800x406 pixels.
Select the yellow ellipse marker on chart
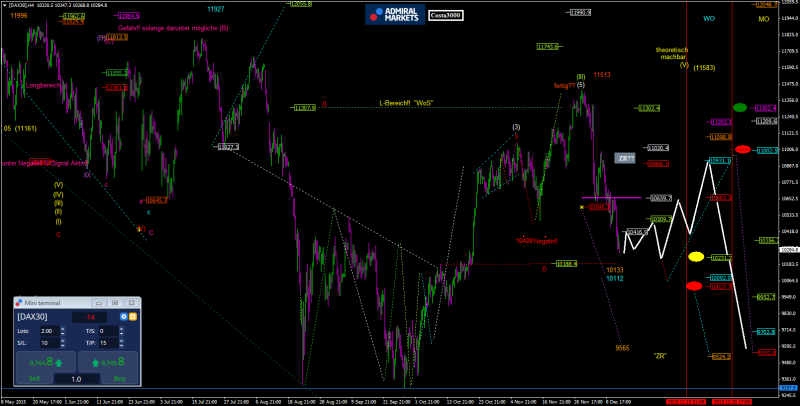[696, 257]
